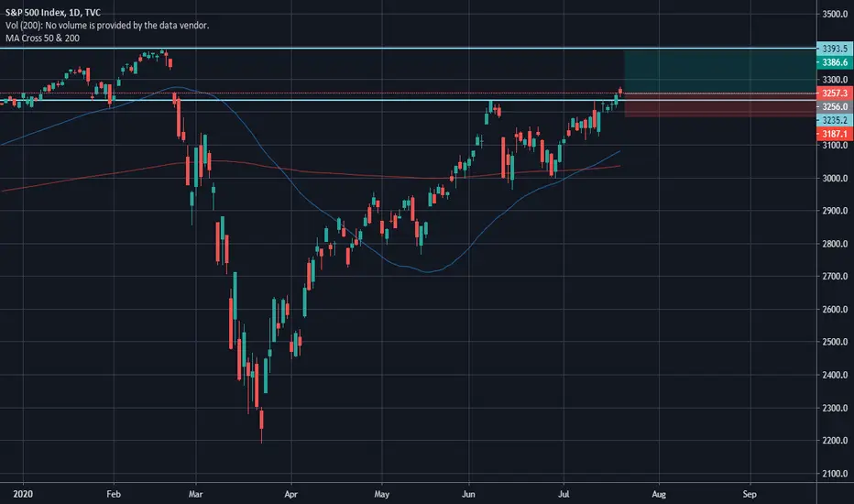Click the Jul label on time axis
The width and height of the screenshot is (854, 504).
[x=564, y=494]
